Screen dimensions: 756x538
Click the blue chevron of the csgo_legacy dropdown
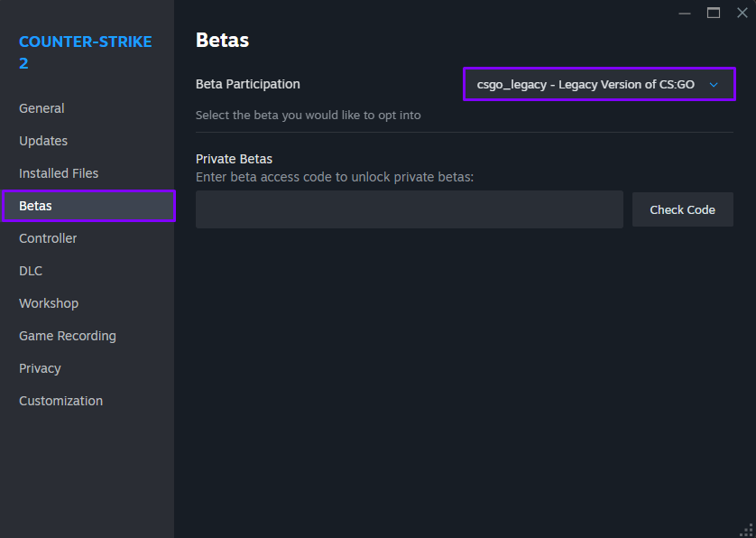[x=714, y=85]
